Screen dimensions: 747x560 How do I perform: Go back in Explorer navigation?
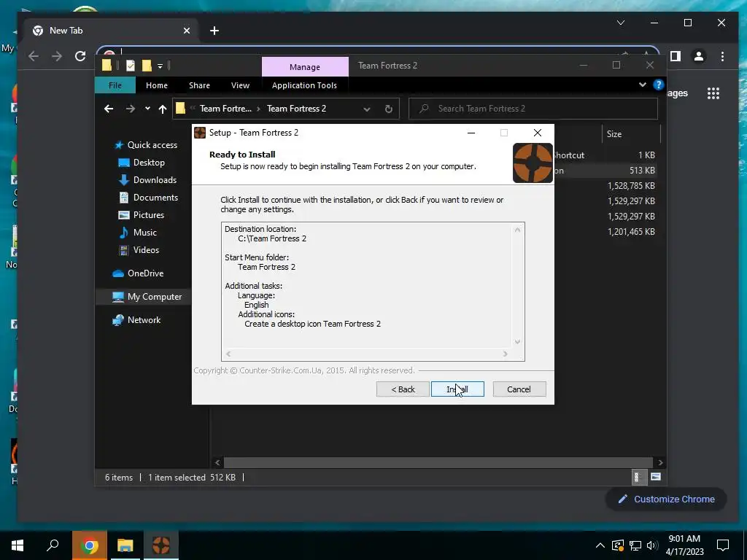coord(109,109)
